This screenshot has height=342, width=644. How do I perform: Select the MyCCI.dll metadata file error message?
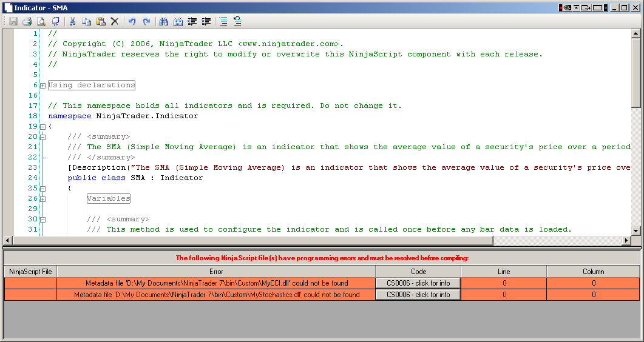tap(217, 283)
